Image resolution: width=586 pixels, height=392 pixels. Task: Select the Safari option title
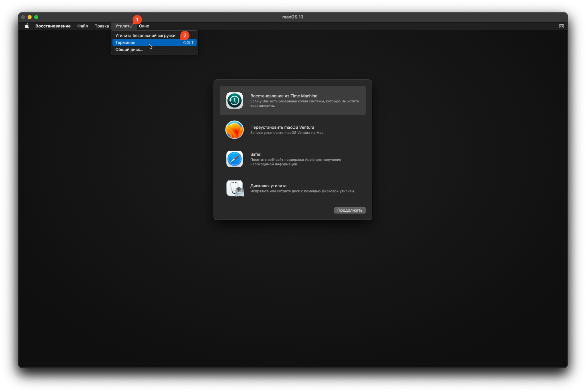[x=256, y=154]
